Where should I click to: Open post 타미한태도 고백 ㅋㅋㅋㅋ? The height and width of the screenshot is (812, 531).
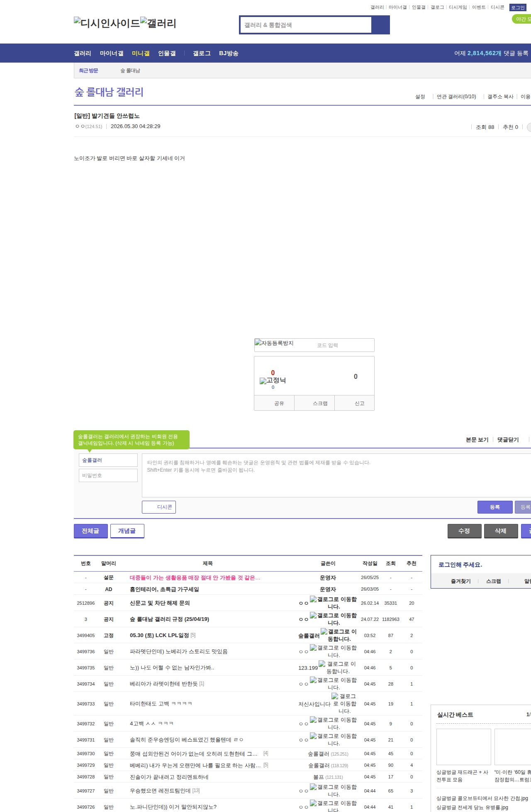click(x=161, y=704)
